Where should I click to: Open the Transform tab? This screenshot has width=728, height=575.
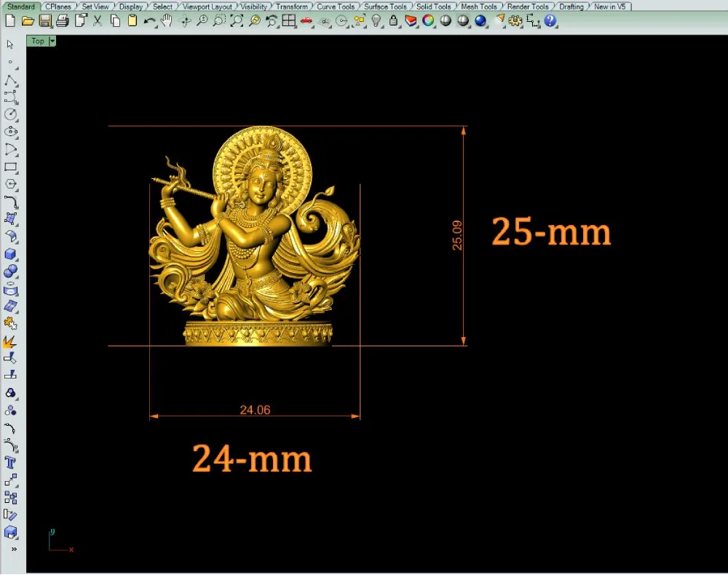tap(292, 7)
